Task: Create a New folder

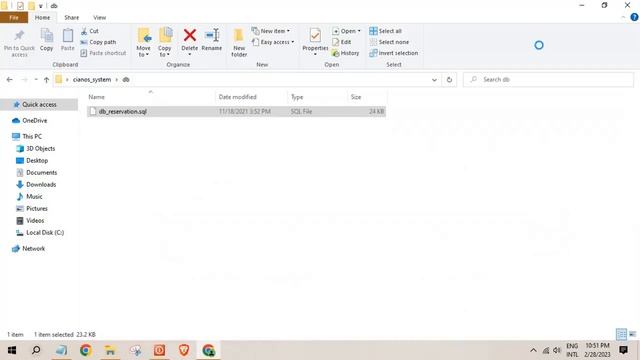Action: (x=239, y=42)
